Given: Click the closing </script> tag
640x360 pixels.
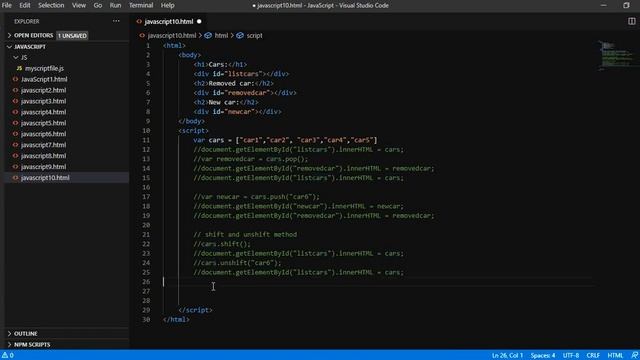Looking at the screenshot, I should [195, 310].
